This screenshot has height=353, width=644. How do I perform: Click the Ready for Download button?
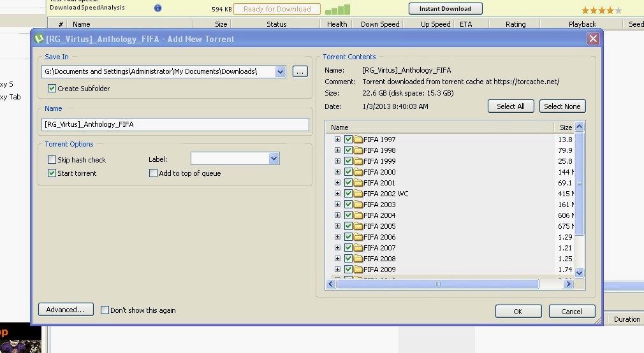(277, 9)
